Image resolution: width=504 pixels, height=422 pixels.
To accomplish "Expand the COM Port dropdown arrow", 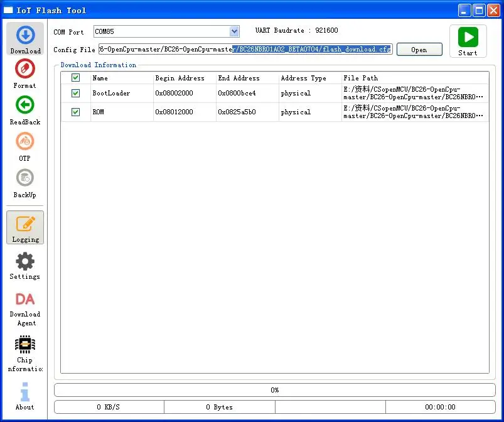I will point(234,31).
